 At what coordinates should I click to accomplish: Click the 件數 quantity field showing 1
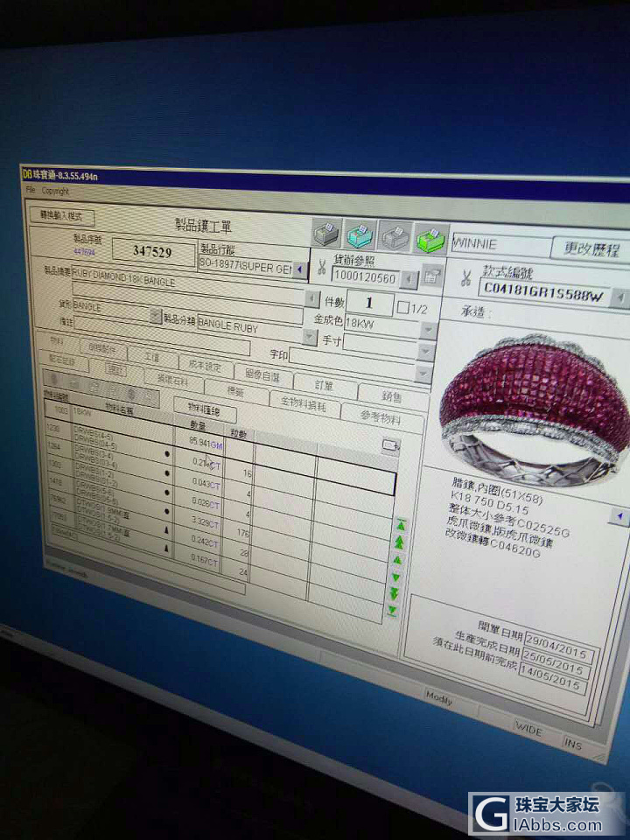tap(369, 303)
